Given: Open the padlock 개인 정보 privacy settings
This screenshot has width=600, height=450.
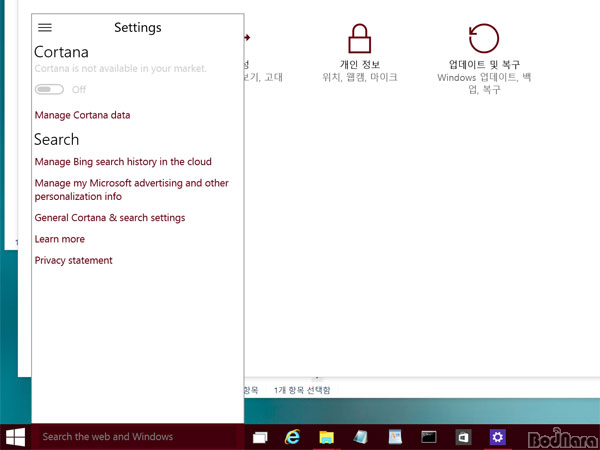Looking at the screenshot, I should [359, 39].
